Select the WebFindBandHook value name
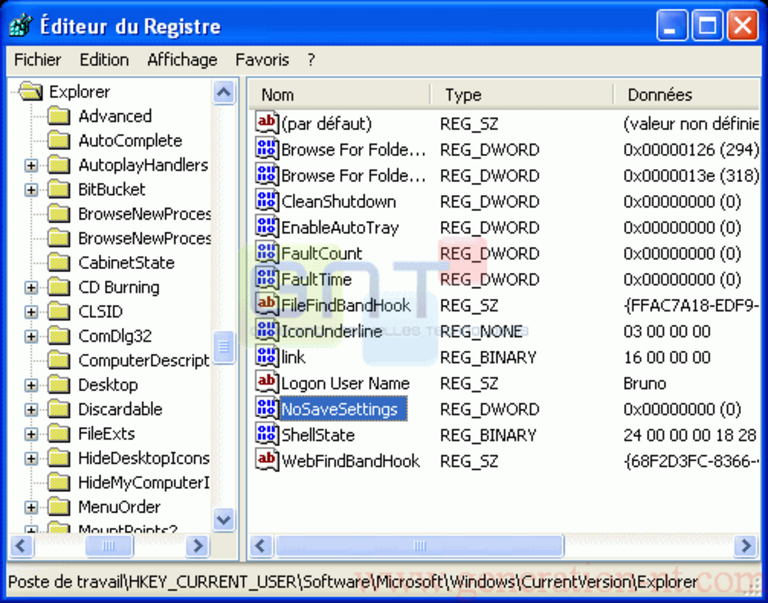 click(x=350, y=461)
